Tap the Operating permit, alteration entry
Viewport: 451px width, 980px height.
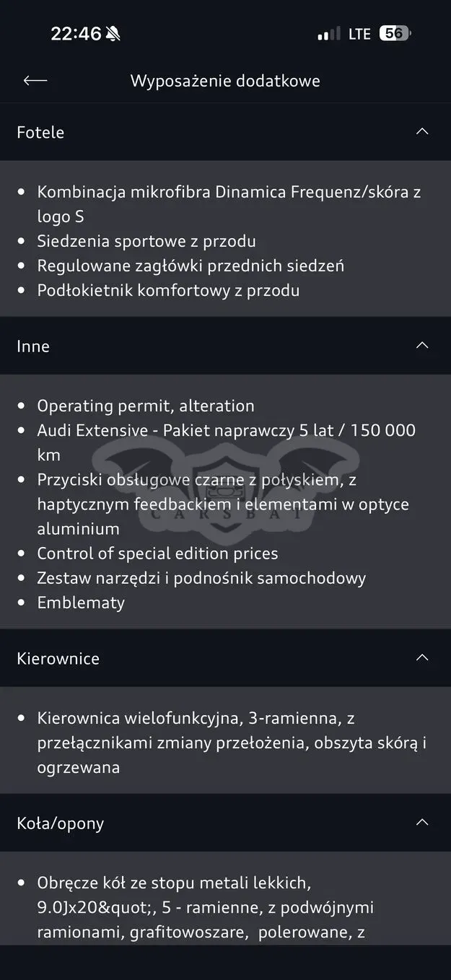[146, 406]
